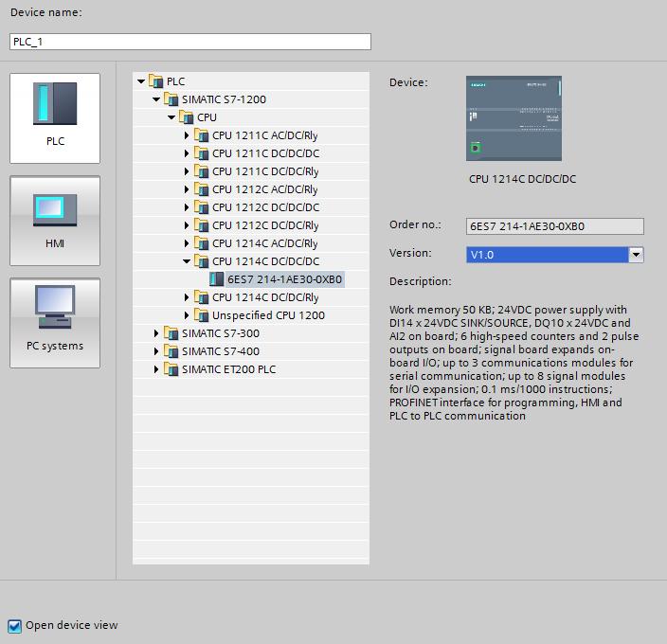667x644 pixels.
Task: Click folder icon of Unspecified CPU 1200
Action: point(201,315)
